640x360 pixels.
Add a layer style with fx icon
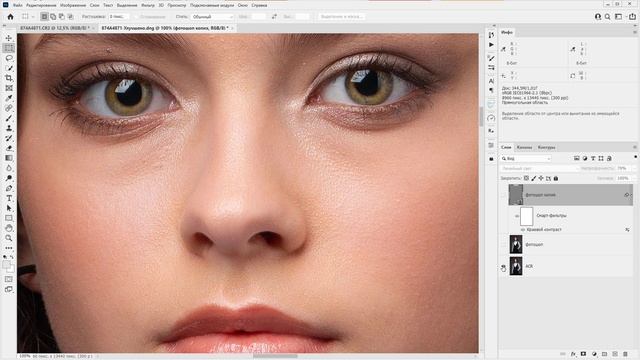(x=573, y=354)
